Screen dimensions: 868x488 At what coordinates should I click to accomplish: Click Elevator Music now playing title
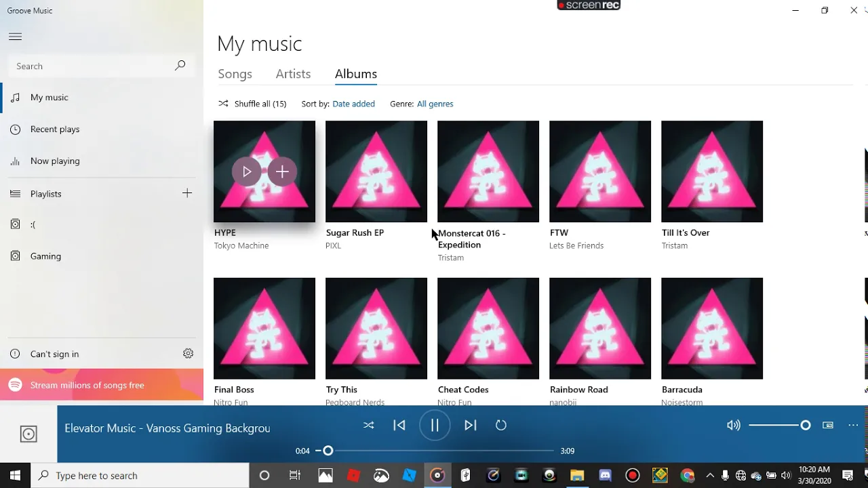point(167,428)
